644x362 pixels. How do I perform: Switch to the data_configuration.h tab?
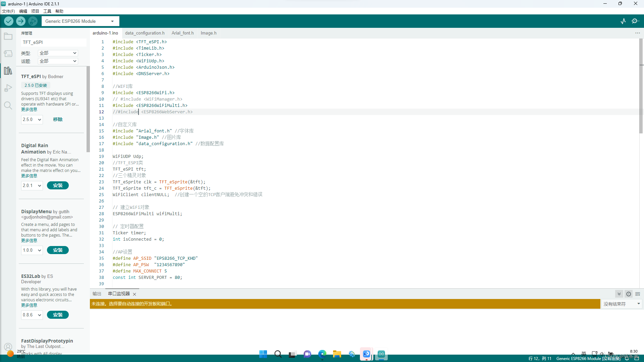145,33
